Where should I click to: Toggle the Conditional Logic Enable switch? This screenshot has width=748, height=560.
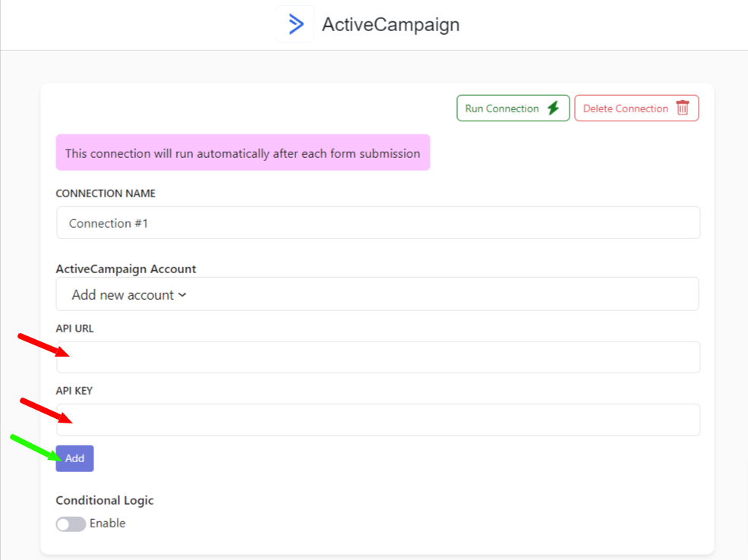pos(71,524)
